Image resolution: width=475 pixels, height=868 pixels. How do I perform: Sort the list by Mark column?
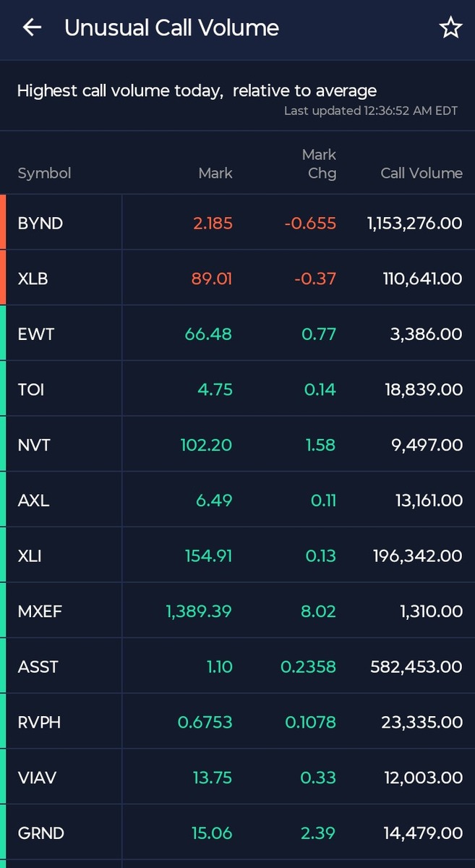coord(215,174)
